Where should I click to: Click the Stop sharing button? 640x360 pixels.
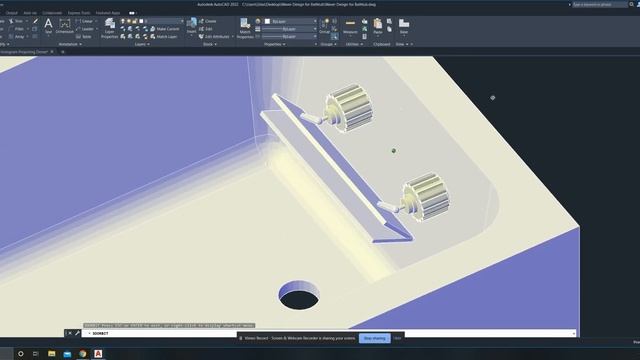pos(374,338)
